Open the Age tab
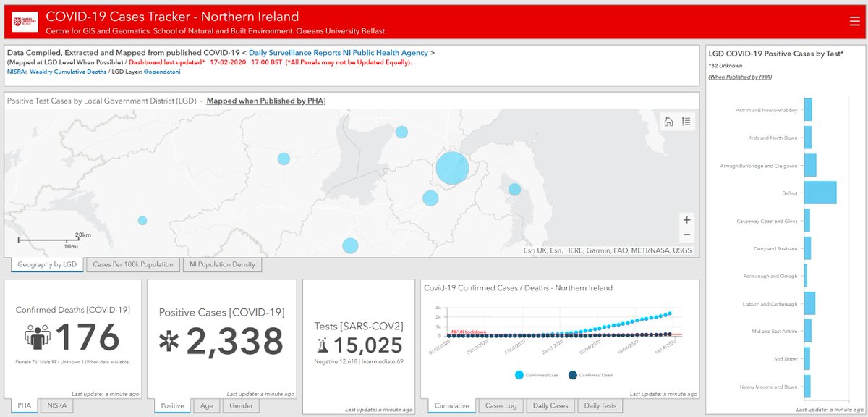868x417 pixels. (x=206, y=405)
